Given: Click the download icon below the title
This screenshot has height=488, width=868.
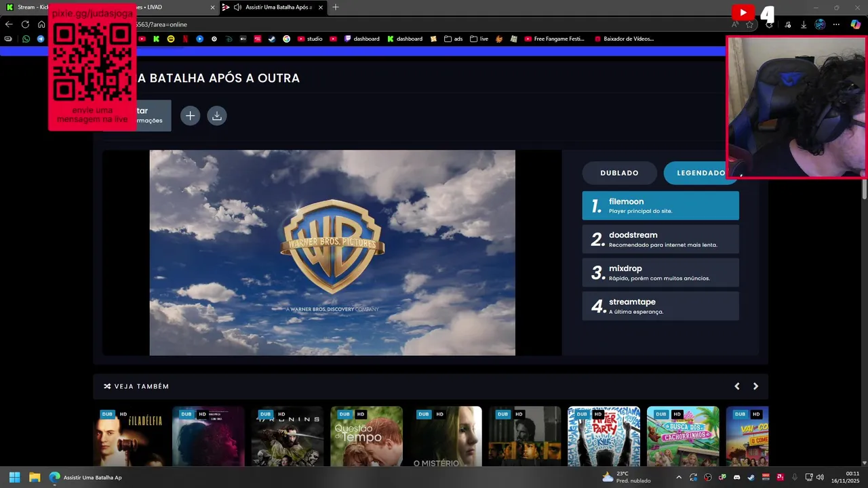Looking at the screenshot, I should (217, 116).
